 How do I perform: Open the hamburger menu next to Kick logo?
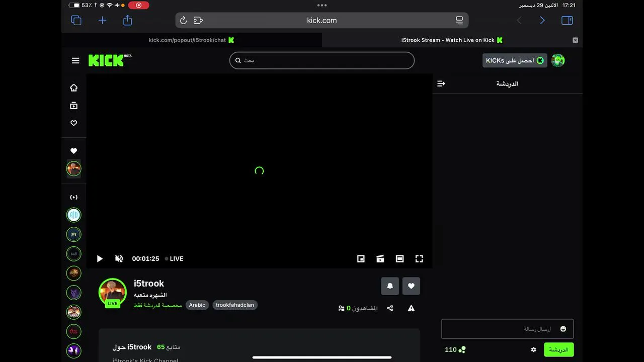click(75, 60)
